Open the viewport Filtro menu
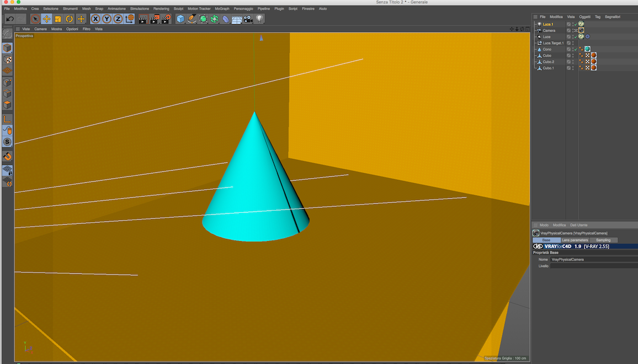Viewport: 638px width, 364px height. (x=86, y=29)
